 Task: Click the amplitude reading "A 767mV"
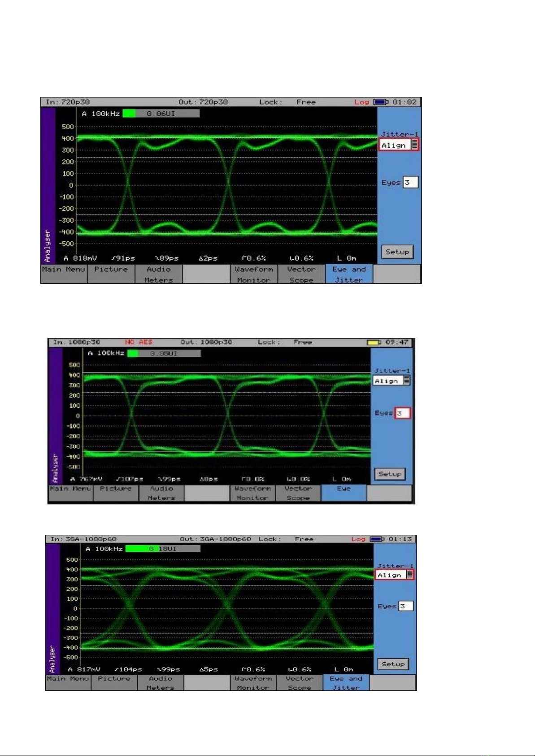[86, 479]
